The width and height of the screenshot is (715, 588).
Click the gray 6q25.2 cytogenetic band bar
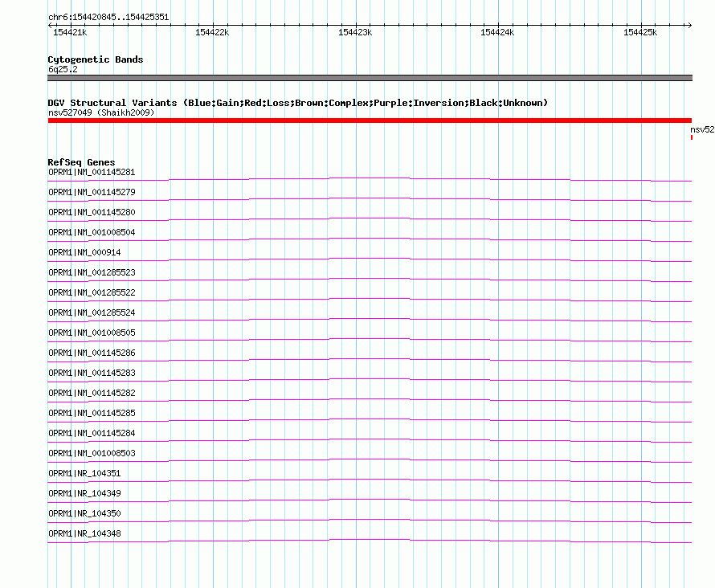[370, 78]
